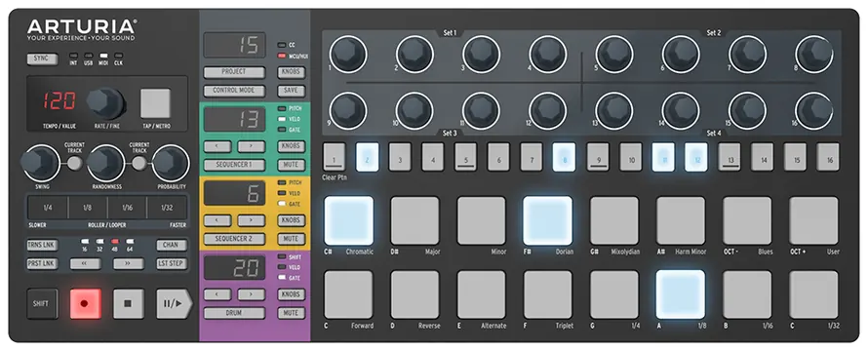The width and height of the screenshot is (868, 351).
Task: Select the DRUM mode button
Action: tap(234, 313)
